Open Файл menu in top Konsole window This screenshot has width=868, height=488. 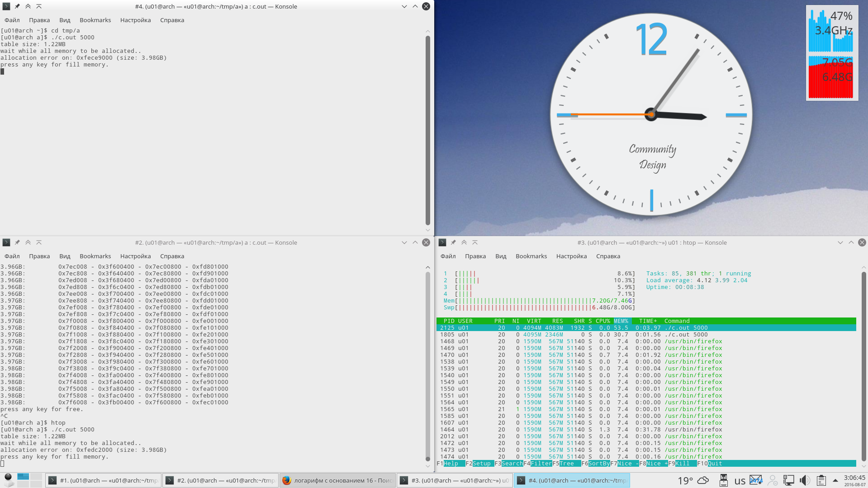point(12,20)
